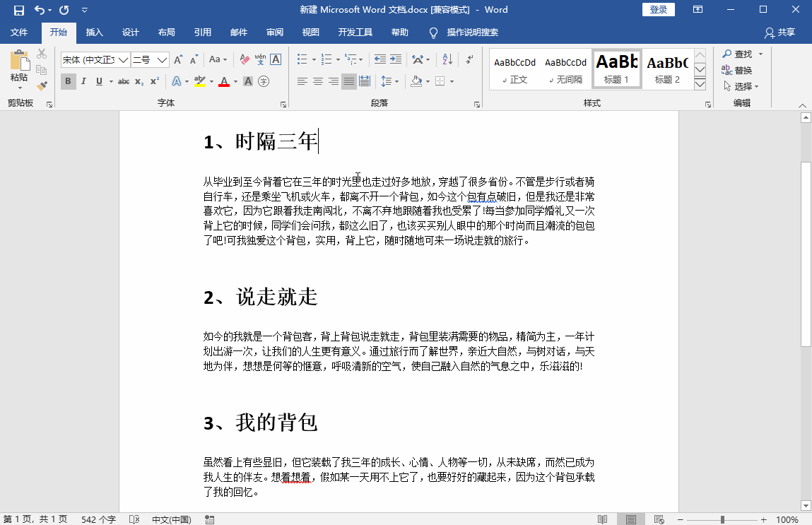
Task: Open the font size dropdown
Action: [x=163, y=59]
